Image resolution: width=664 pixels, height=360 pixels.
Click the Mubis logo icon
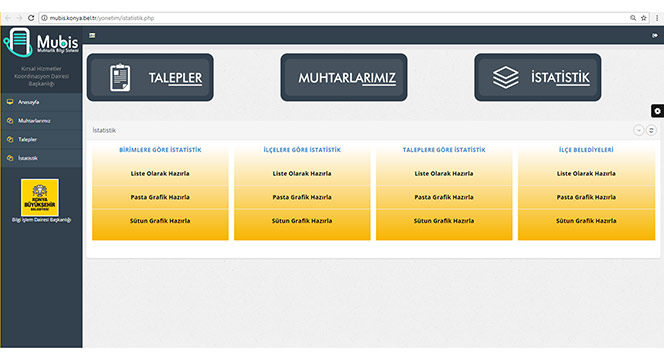pos(18,42)
